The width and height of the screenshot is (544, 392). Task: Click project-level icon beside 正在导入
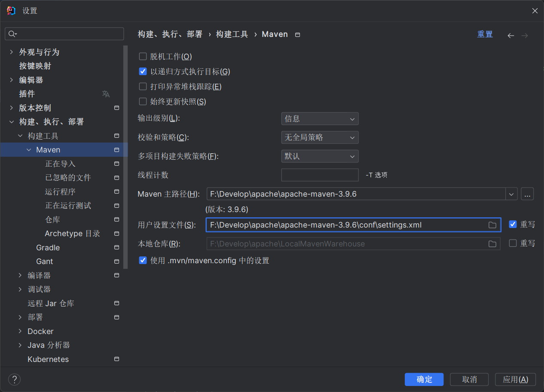pyautogui.click(x=116, y=164)
